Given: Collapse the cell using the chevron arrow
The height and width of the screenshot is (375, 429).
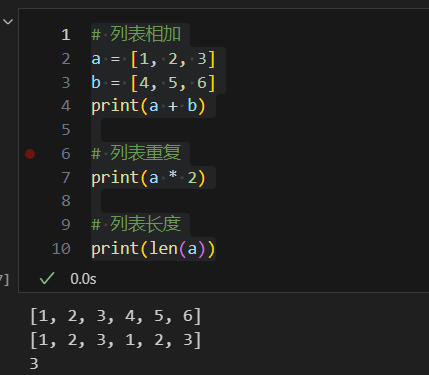Looking at the screenshot, I should [8, 22].
